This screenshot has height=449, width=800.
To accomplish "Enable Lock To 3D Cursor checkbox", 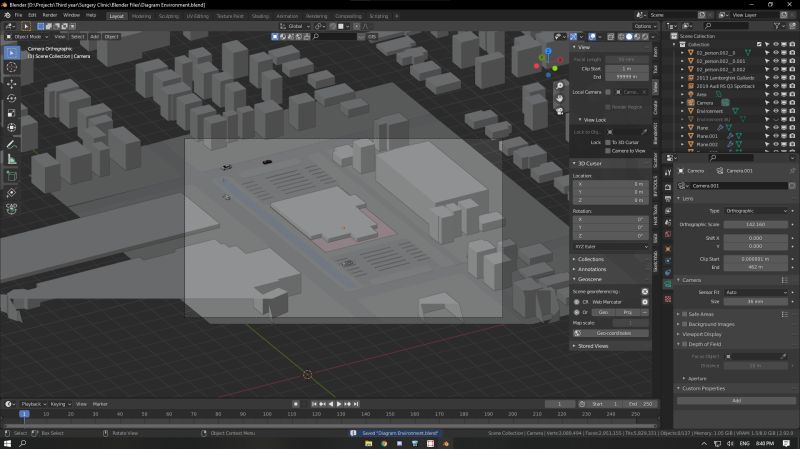I will [608, 142].
